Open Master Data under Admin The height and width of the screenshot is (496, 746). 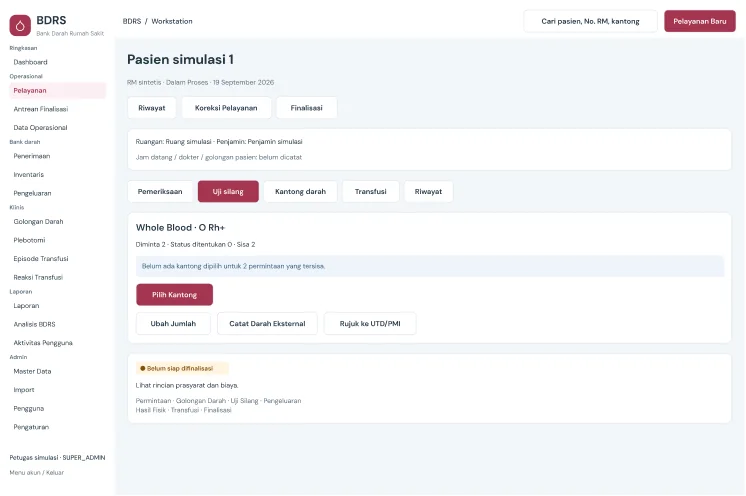click(32, 371)
